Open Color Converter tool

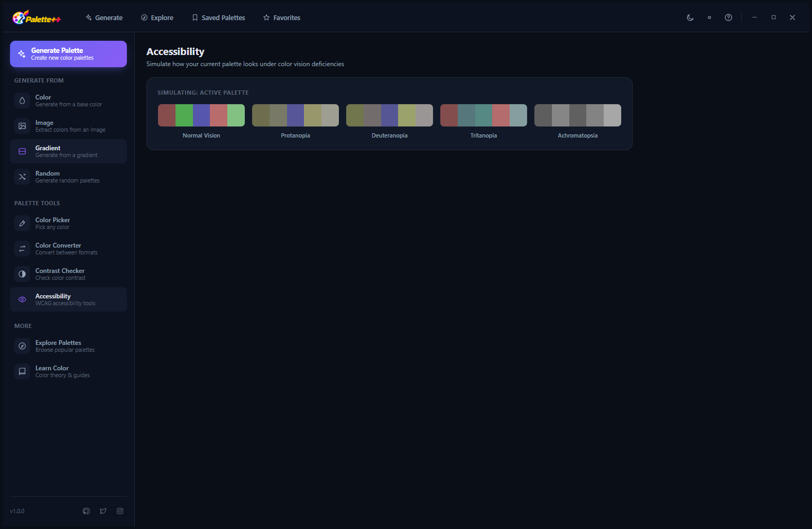click(x=68, y=249)
